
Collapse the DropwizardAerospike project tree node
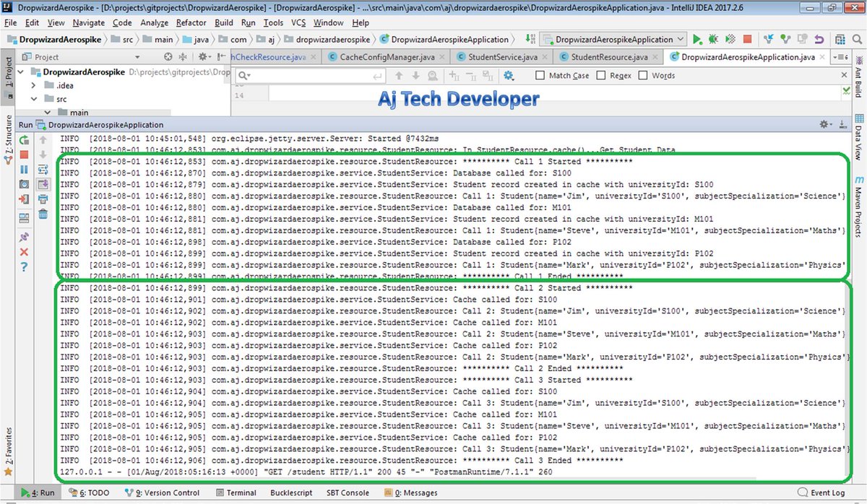(x=20, y=71)
